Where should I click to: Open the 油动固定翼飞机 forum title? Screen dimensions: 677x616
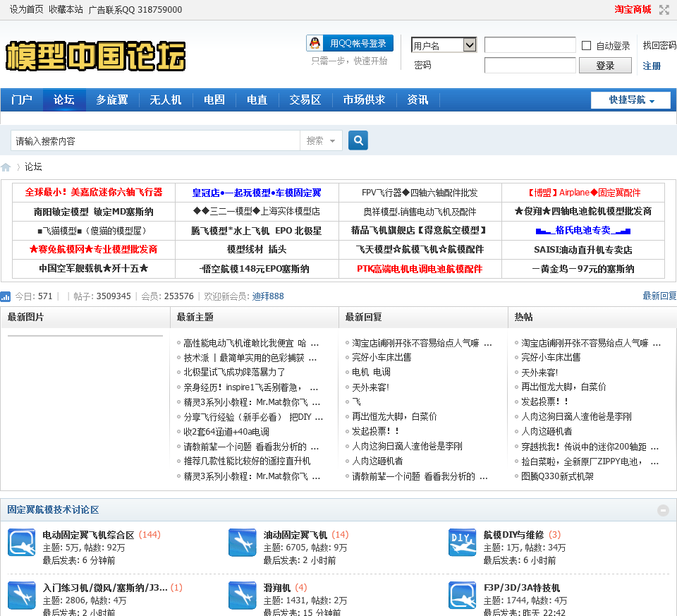point(295,535)
